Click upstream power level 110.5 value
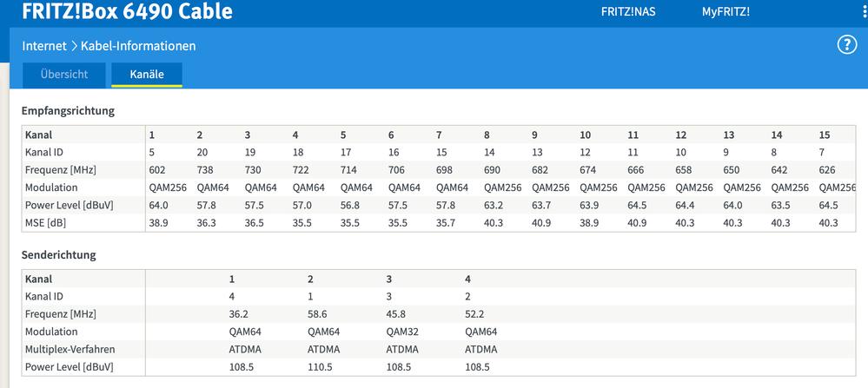868x388 pixels. 320,367
